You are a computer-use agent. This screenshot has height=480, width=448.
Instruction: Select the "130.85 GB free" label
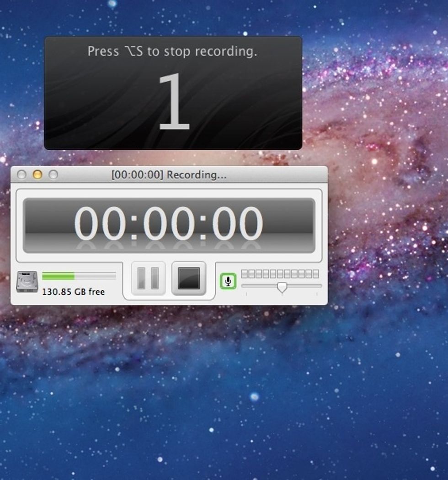pos(73,292)
